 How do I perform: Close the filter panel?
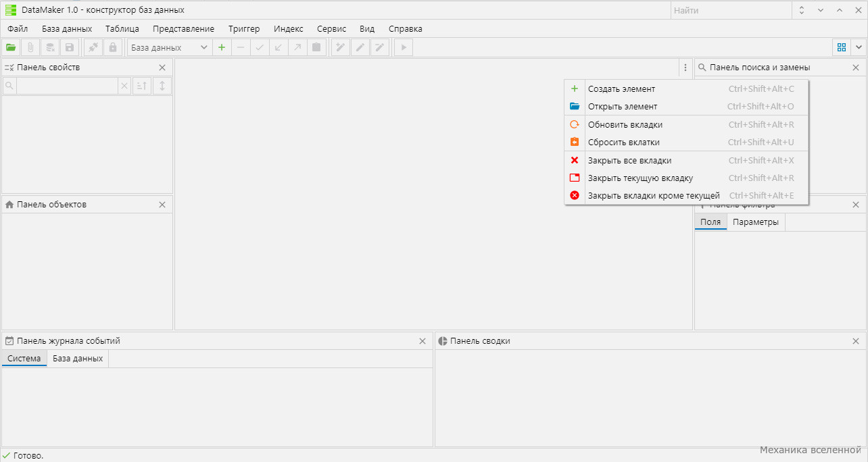click(856, 205)
